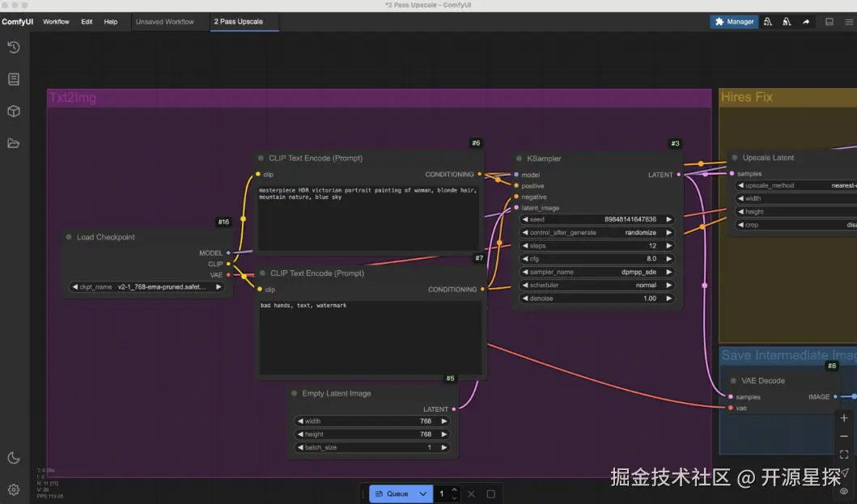Open the workflows folder sidebar icon
The width and height of the screenshot is (857, 504).
pyautogui.click(x=14, y=143)
